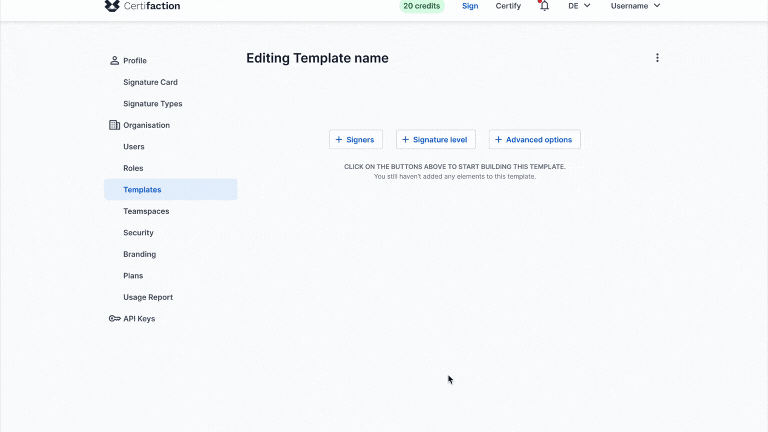
Task: Click the Certifaction logo icon
Action: pyautogui.click(x=112, y=6)
